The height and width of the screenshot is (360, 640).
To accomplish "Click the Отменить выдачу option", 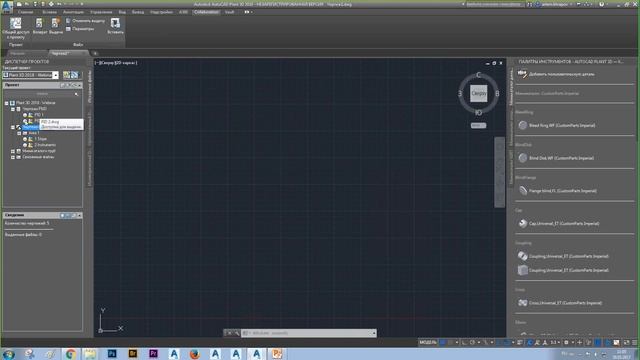I will click(85, 20).
